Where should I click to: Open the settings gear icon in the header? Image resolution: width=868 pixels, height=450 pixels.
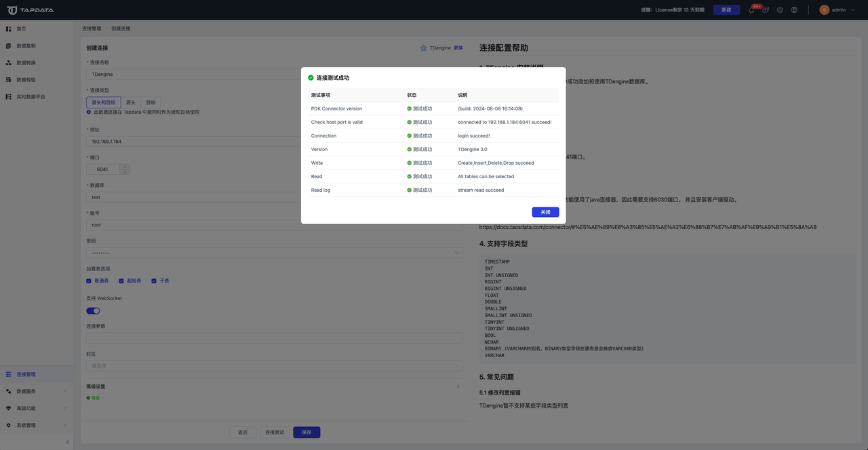click(780, 10)
